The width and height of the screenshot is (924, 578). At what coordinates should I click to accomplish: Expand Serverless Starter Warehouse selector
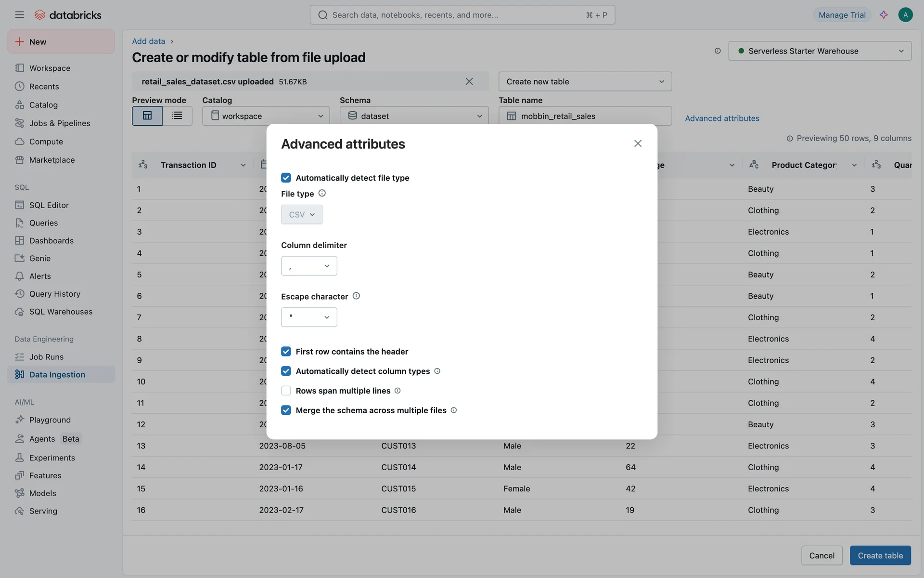tap(820, 51)
